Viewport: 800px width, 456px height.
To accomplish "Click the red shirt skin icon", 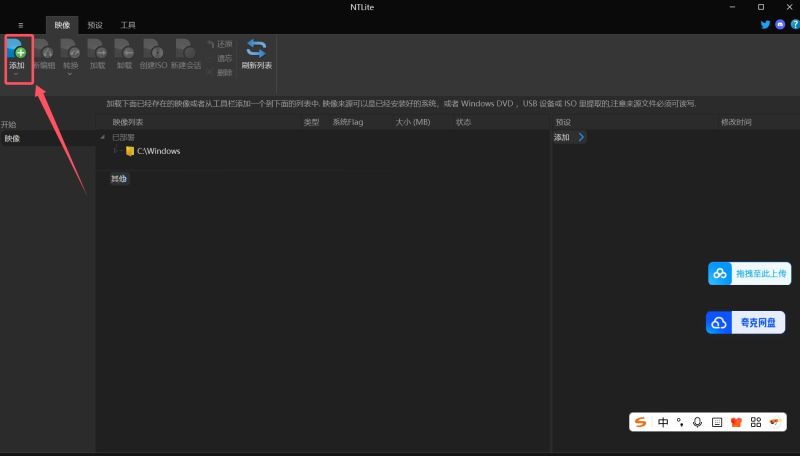I will tap(736, 422).
